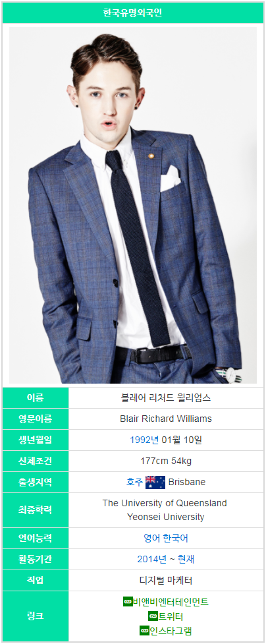
Task: Click the link icon beside 인스타그램
Action: [x=144, y=631]
